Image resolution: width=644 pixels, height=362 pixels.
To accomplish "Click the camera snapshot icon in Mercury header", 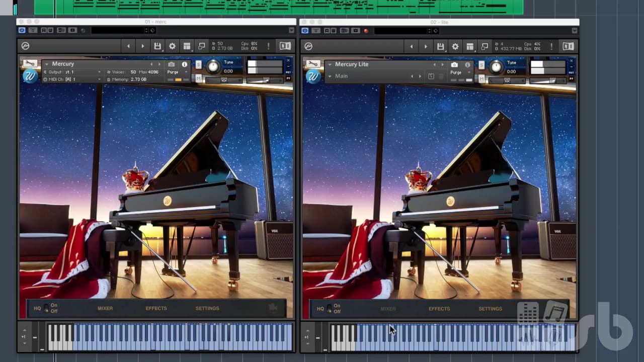I will tap(172, 64).
